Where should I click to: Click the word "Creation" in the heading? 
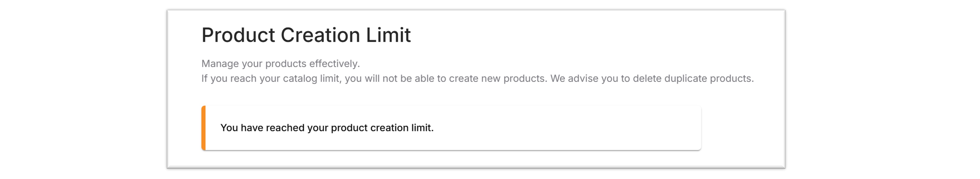pyautogui.click(x=320, y=35)
